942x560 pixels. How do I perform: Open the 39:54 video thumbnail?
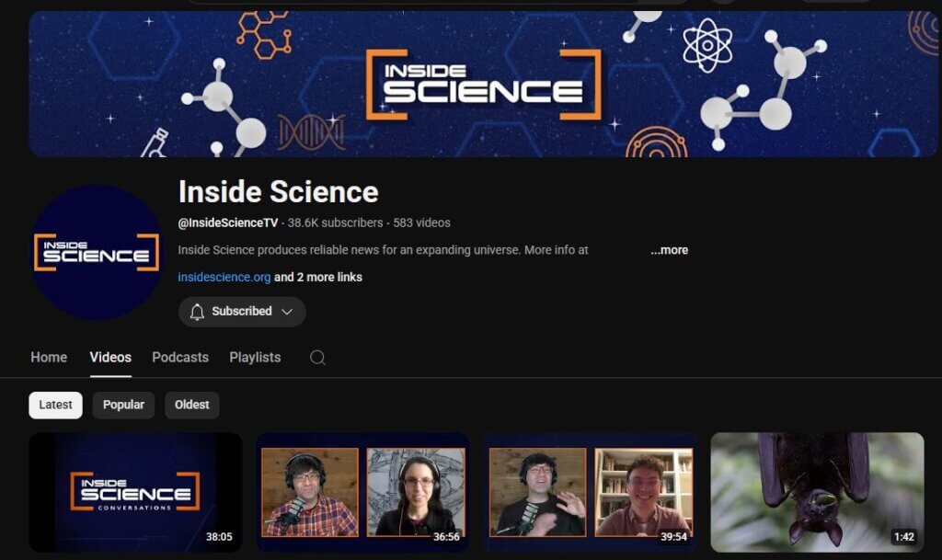590,492
